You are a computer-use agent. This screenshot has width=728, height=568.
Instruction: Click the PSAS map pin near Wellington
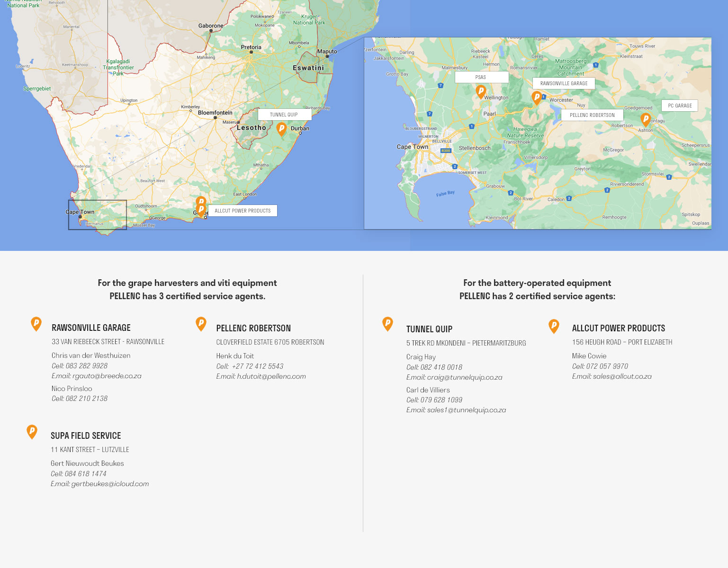tap(481, 92)
